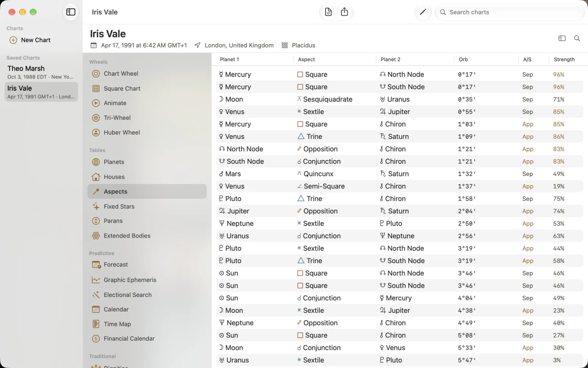Click the New Chart plus icon
This screenshot has height=368, width=588.
[13, 40]
